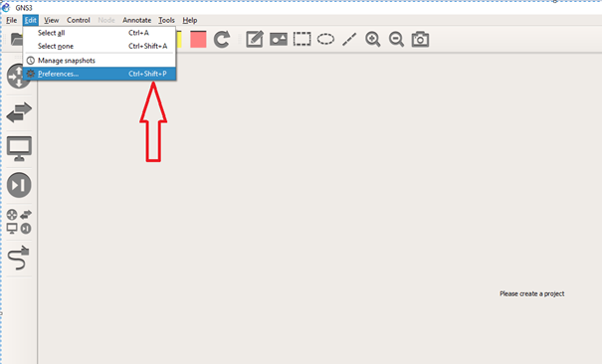Open the Annotate menu
The height and width of the screenshot is (364, 602).
[136, 20]
